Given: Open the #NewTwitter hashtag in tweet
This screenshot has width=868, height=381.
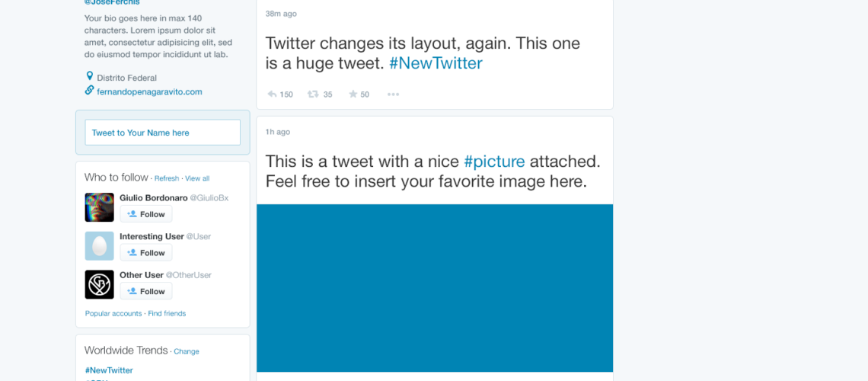Looking at the screenshot, I should pos(436,63).
